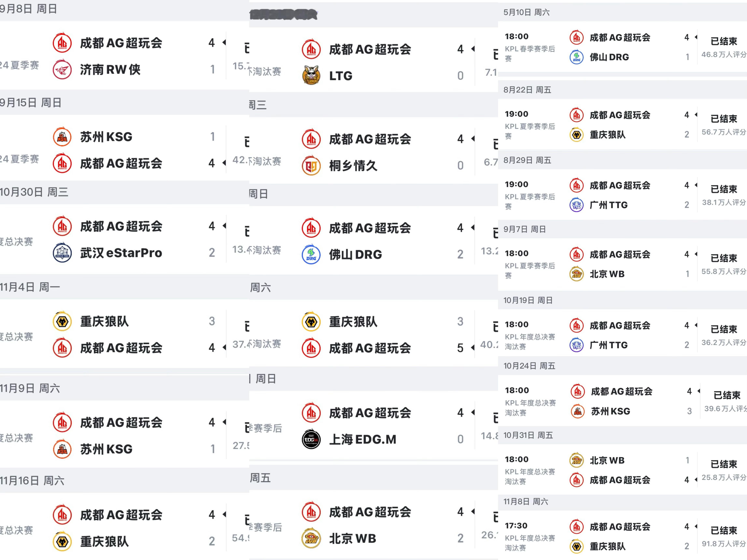This screenshot has width=747, height=560.
Task: Click the 上海EDG.M team logo
Action: (311, 439)
